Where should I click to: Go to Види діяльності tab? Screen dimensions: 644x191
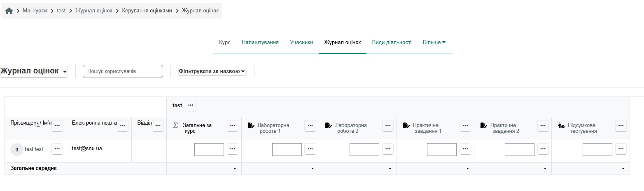coord(392,42)
